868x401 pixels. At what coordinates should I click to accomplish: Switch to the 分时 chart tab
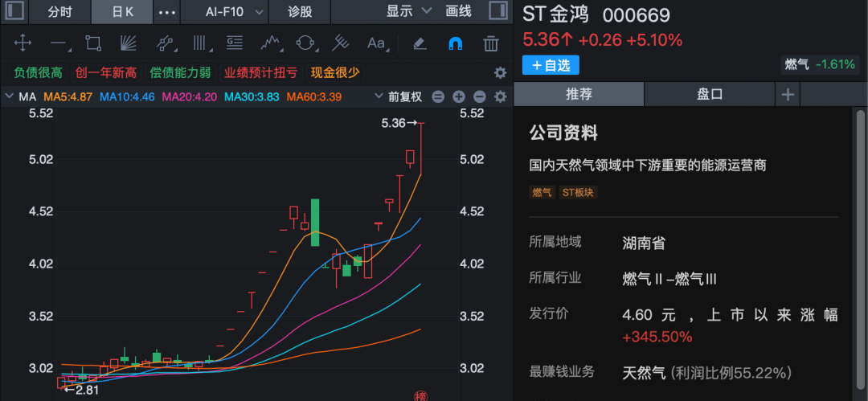[59, 11]
